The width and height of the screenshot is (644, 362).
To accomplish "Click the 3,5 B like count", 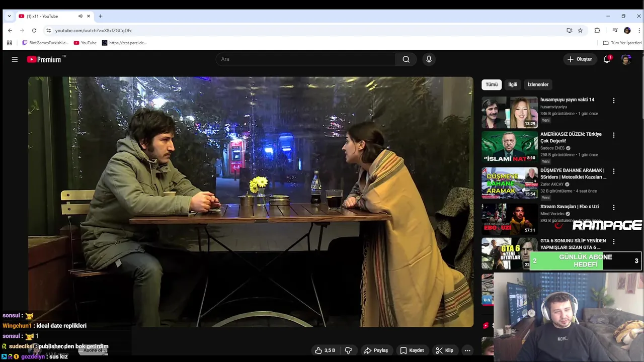I will pyautogui.click(x=330, y=350).
